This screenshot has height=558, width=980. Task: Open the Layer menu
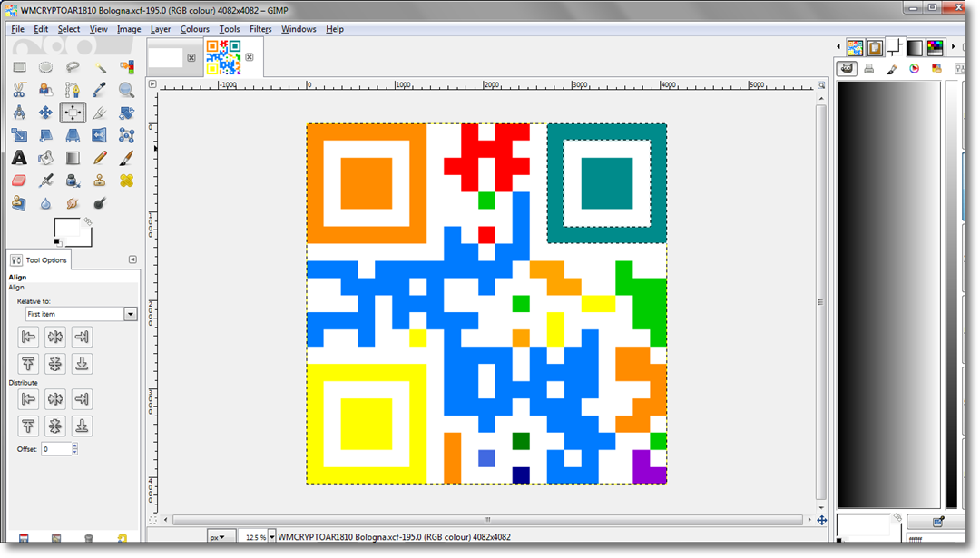161,29
